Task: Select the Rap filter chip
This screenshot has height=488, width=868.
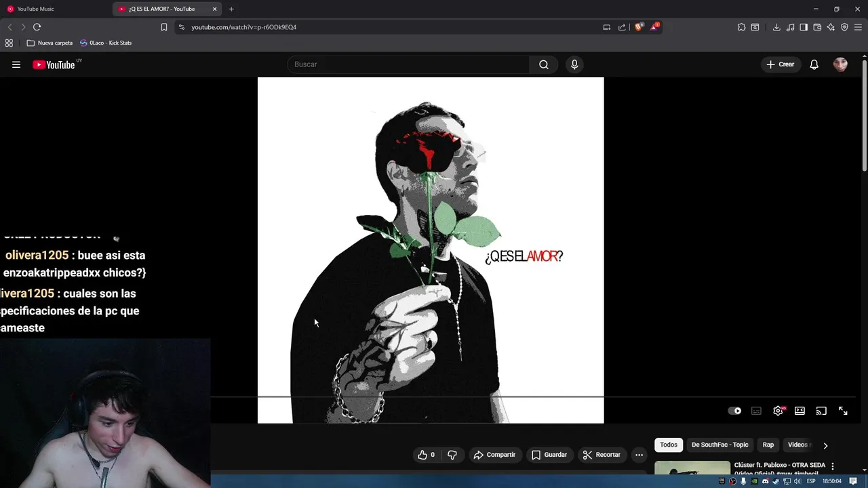Action: click(x=768, y=445)
